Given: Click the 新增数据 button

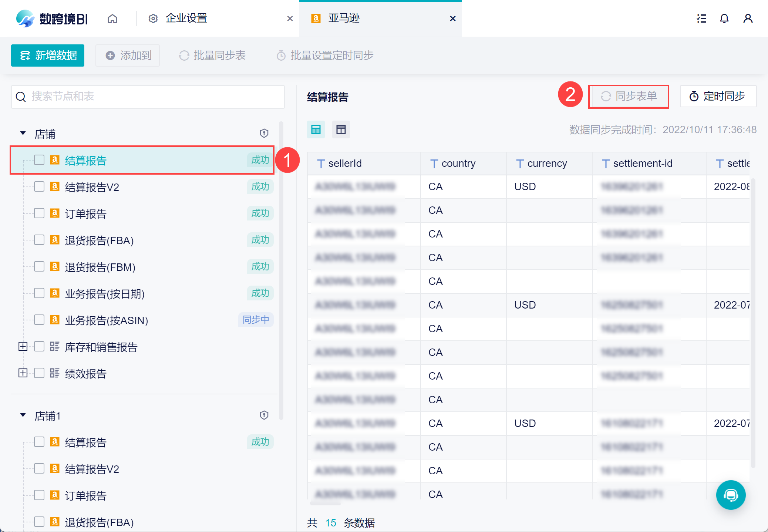Looking at the screenshot, I should coord(48,55).
